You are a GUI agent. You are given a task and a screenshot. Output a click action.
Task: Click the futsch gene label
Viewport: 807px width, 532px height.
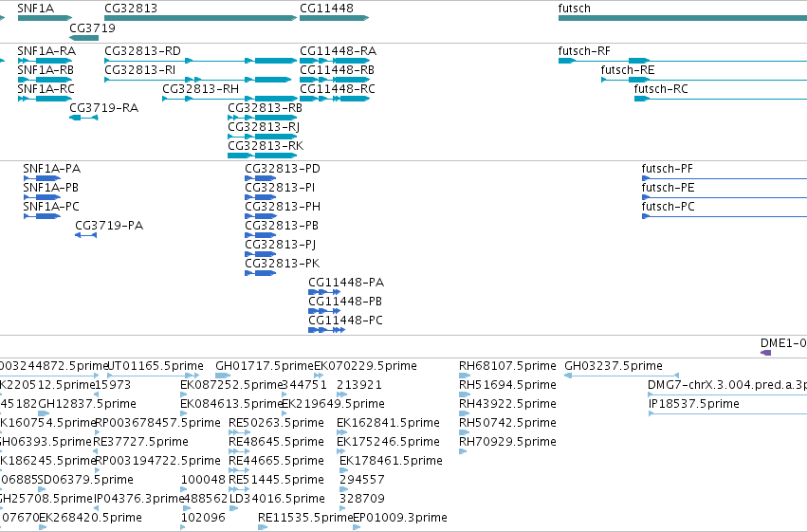coord(575,9)
